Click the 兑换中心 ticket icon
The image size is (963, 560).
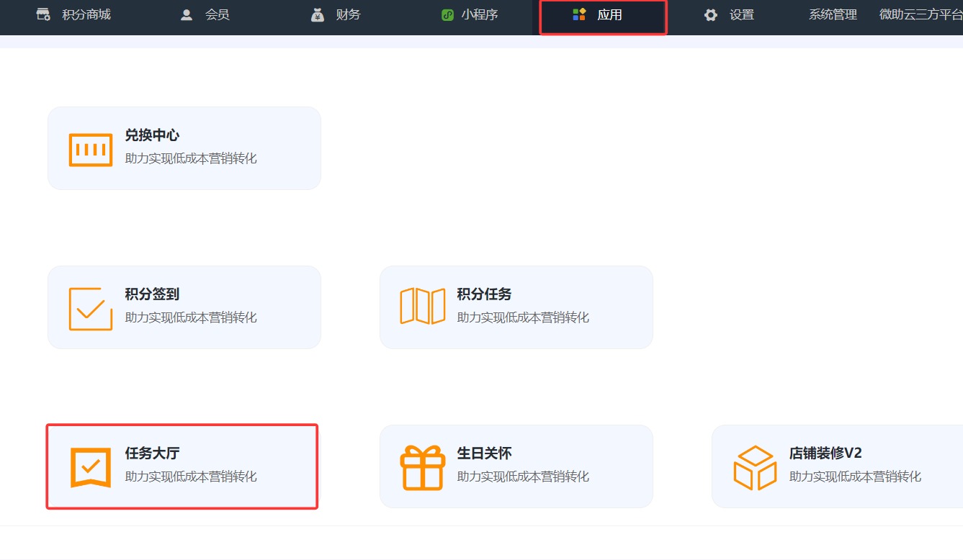(x=91, y=150)
